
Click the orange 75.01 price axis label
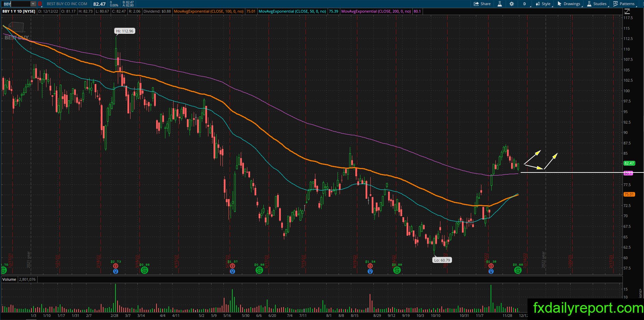[629, 194]
